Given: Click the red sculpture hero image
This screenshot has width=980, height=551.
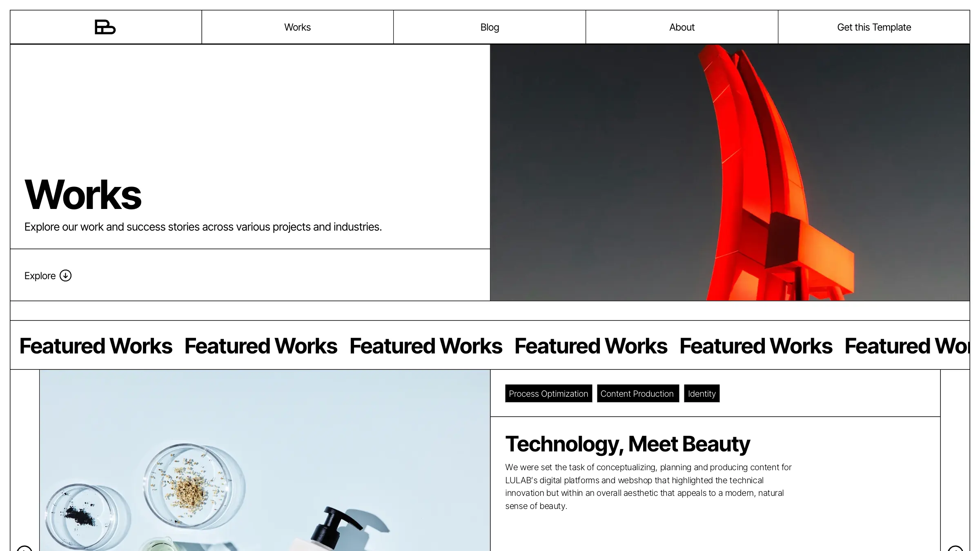Looking at the screenshot, I should pyautogui.click(x=730, y=172).
